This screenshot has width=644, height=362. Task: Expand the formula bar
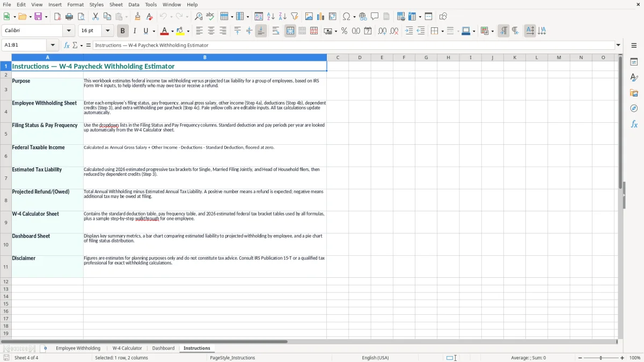[x=618, y=46]
